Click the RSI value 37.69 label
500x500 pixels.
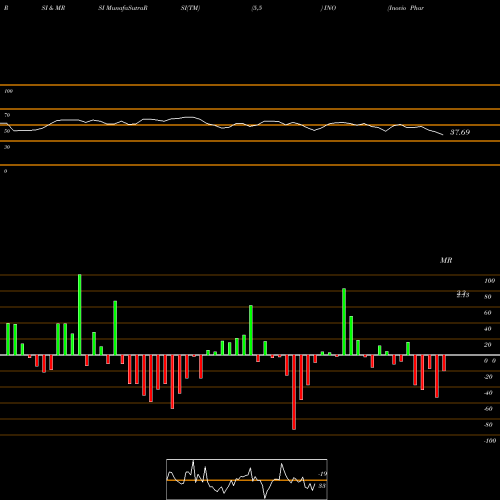coord(460,132)
